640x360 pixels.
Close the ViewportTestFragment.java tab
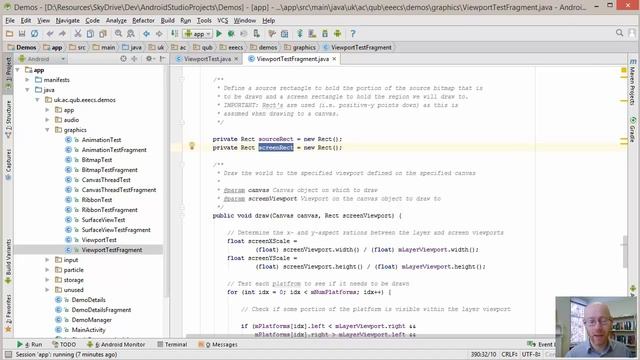pyautogui.click(x=334, y=59)
